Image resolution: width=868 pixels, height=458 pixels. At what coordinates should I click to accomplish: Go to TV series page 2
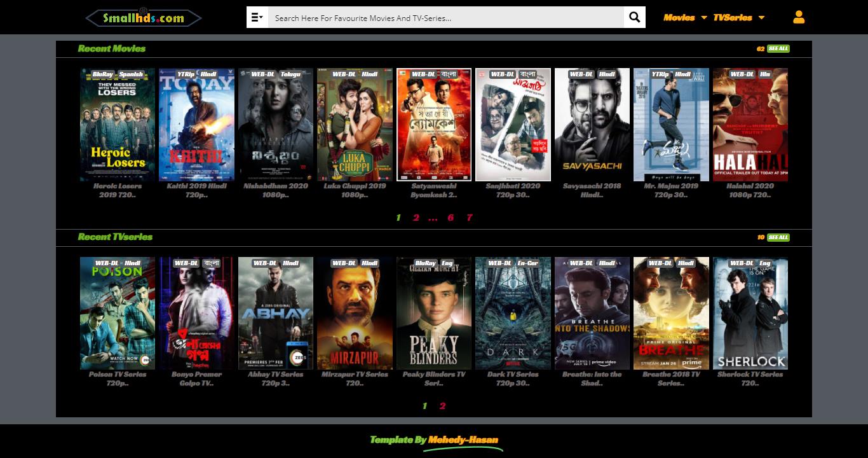pos(443,406)
